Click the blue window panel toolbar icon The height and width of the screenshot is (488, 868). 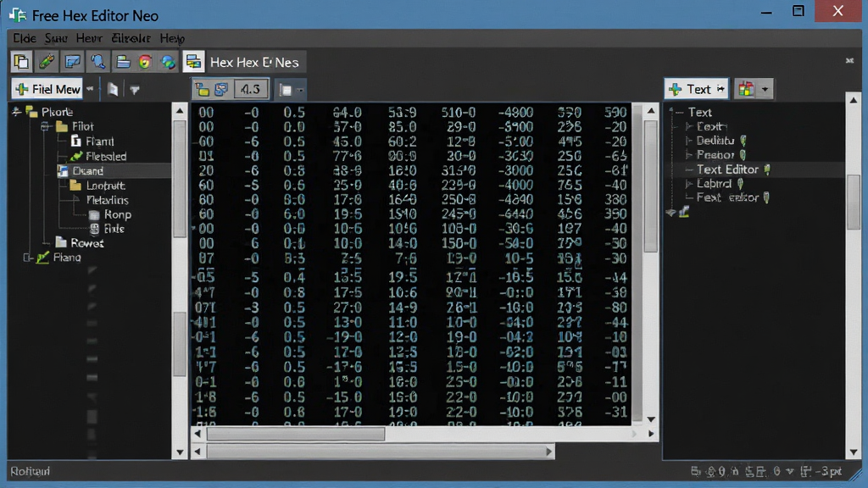tap(73, 62)
